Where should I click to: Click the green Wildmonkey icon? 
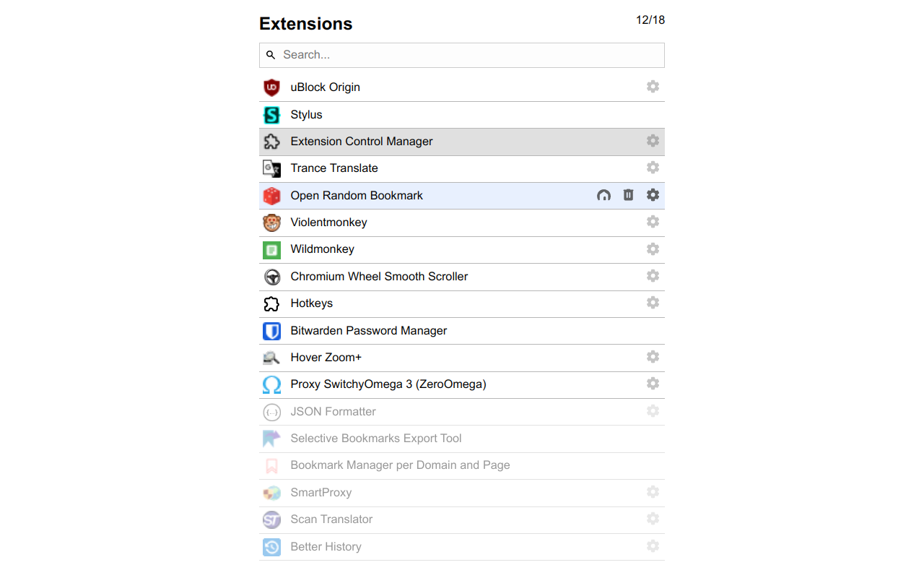pos(271,250)
